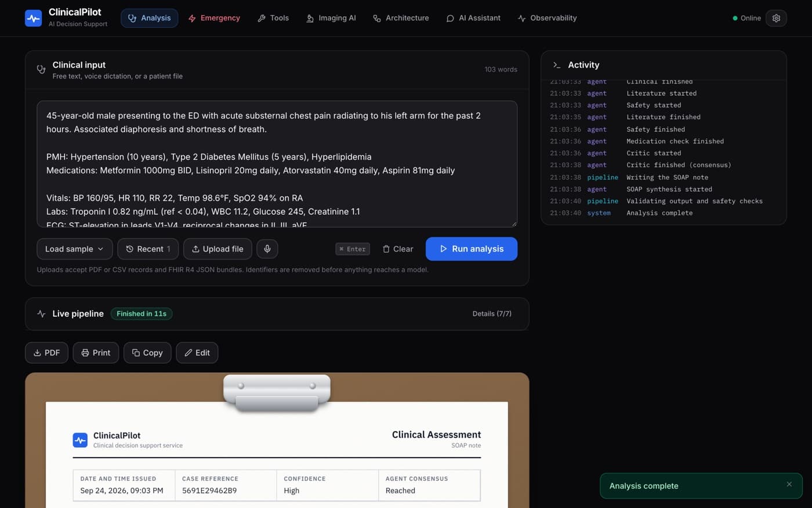Switch to AI Assistant tab
The height and width of the screenshot is (508, 812).
(473, 18)
